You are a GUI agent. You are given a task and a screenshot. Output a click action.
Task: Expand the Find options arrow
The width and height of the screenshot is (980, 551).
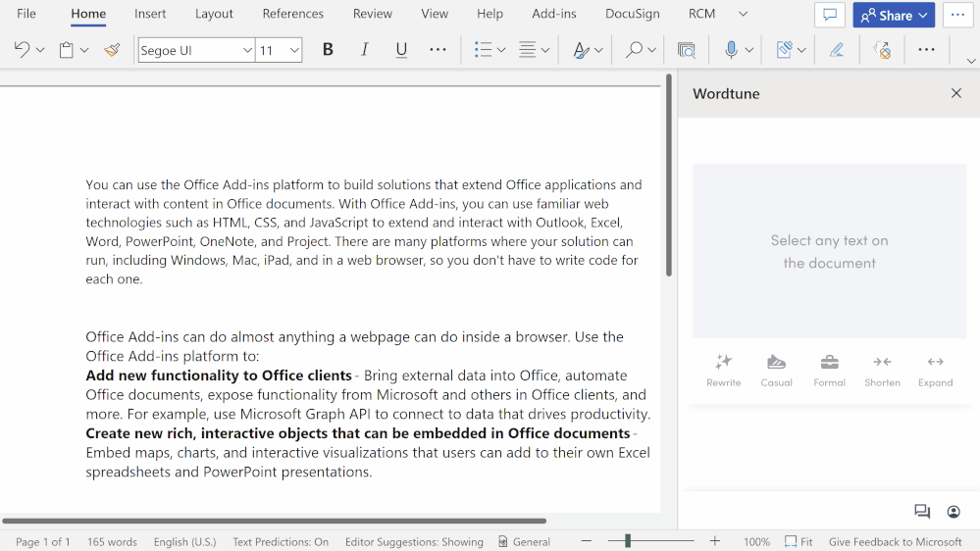652,50
